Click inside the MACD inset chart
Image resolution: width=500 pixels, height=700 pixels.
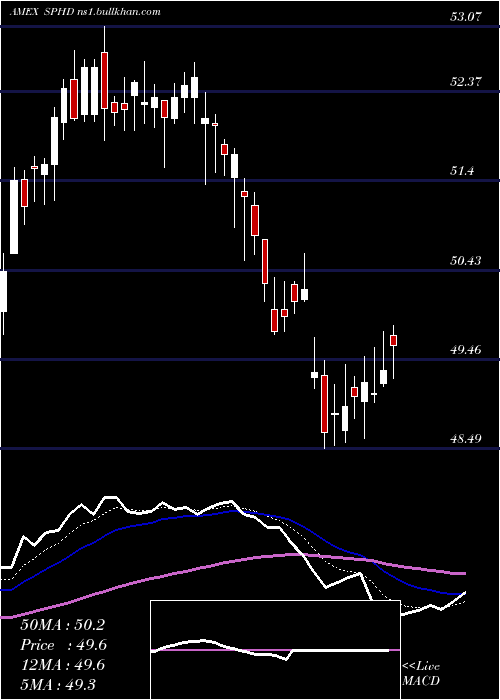tap(275, 650)
